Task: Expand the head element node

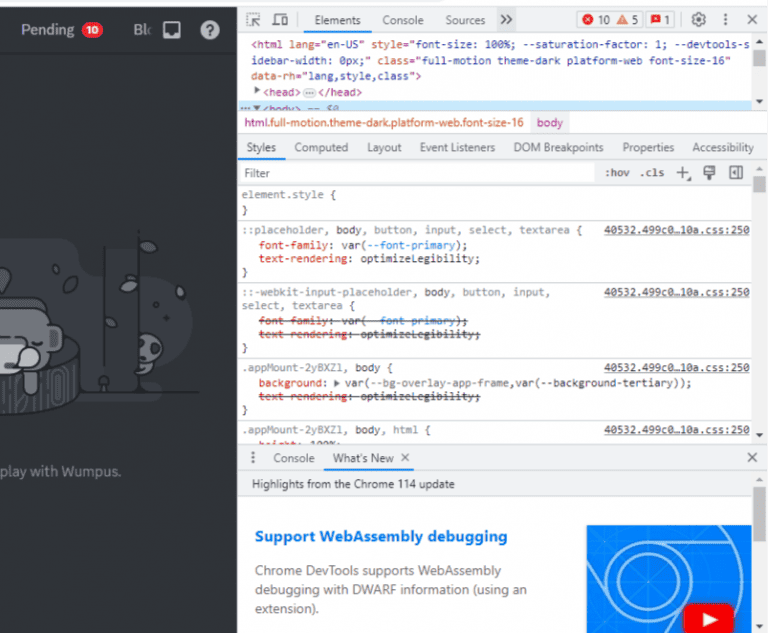Action: [257, 91]
